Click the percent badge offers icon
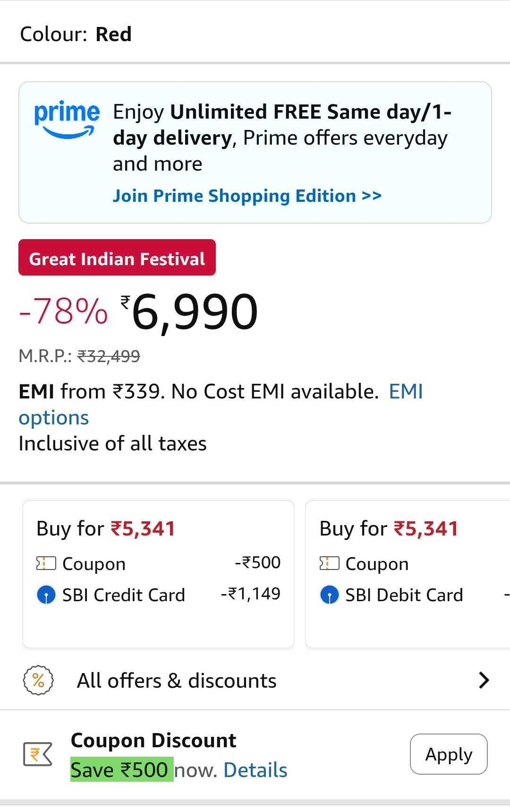Viewport: 510px width, 812px height. click(38, 680)
